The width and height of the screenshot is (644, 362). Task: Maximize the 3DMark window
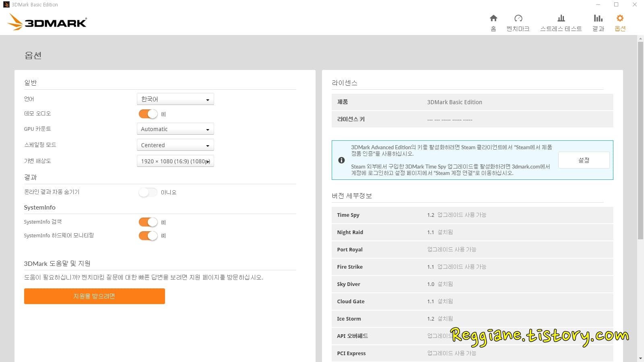coord(616,5)
